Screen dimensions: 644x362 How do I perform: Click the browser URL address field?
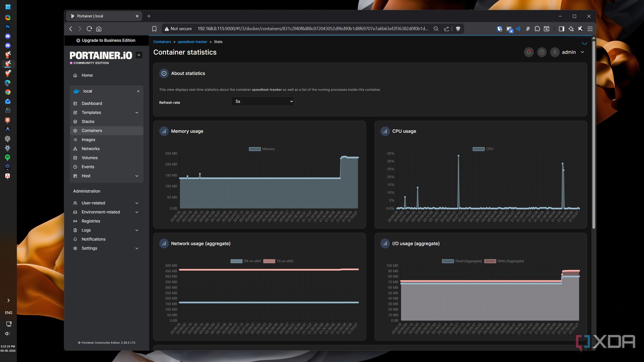(312, 29)
